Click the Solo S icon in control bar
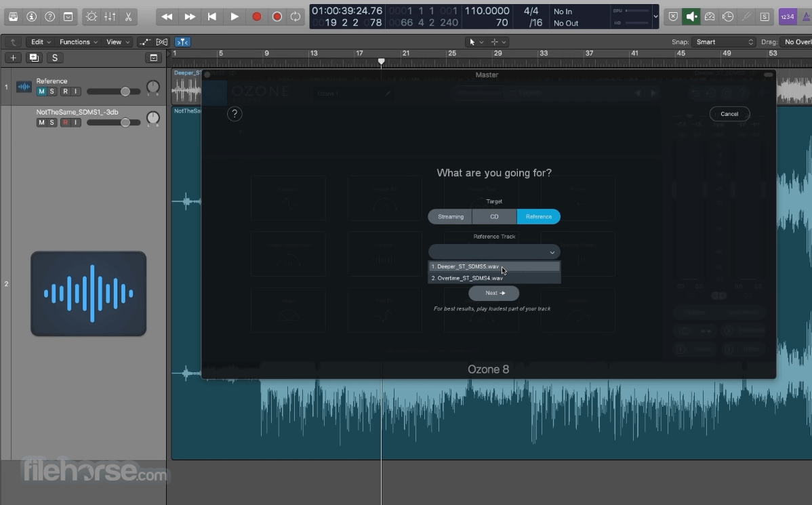Viewport: 812px width, 505px height. [765, 16]
